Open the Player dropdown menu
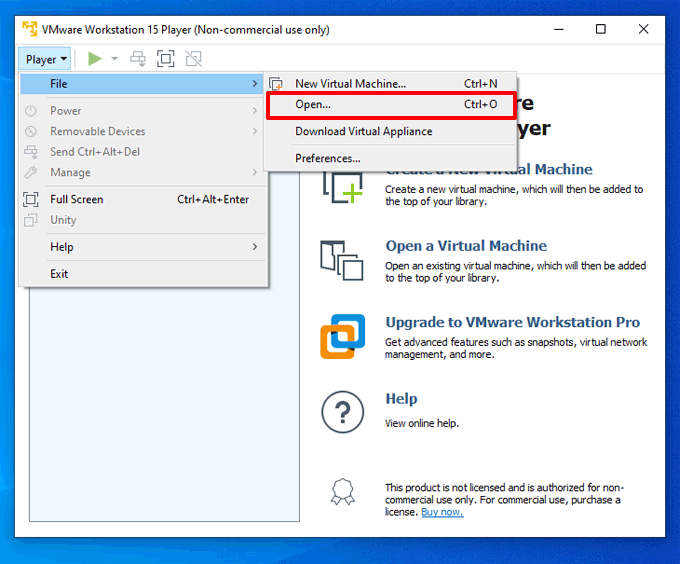This screenshot has width=680, height=564. coord(45,59)
